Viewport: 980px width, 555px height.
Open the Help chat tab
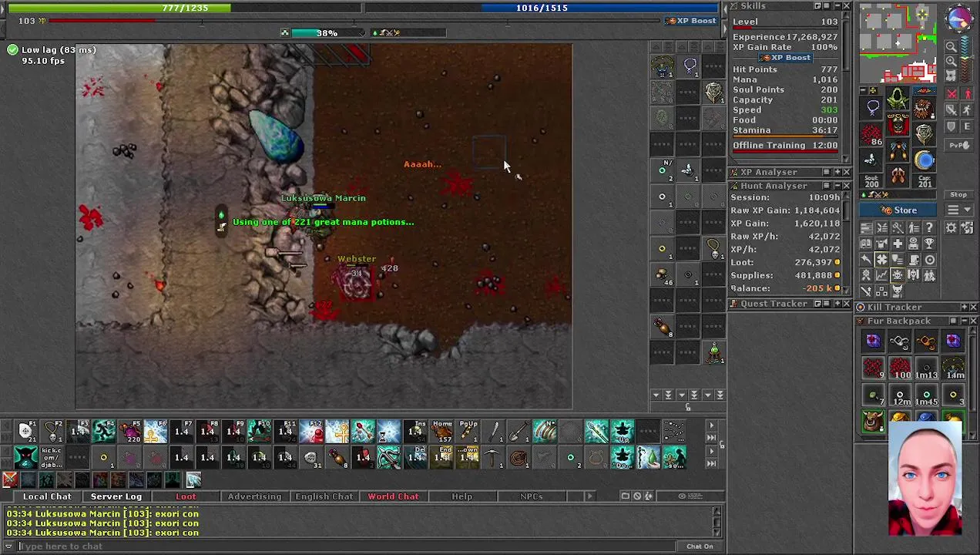pos(462,496)
